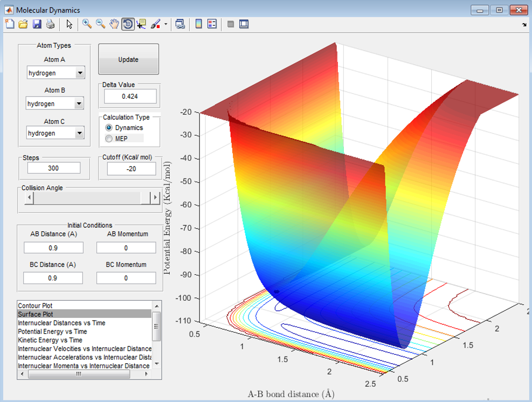Screen dimensions: 532x402
Task: Click the Steps input field
Action: tap(53, 168)
